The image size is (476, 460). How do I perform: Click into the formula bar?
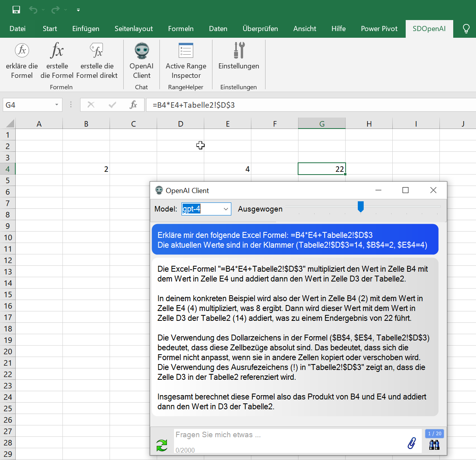pos(311,105)
